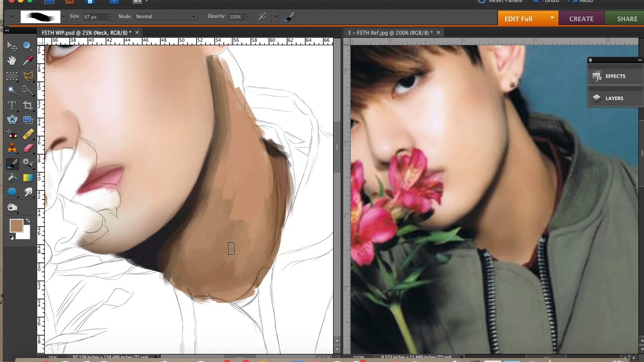Select the Crop tool

coord(28,106)
